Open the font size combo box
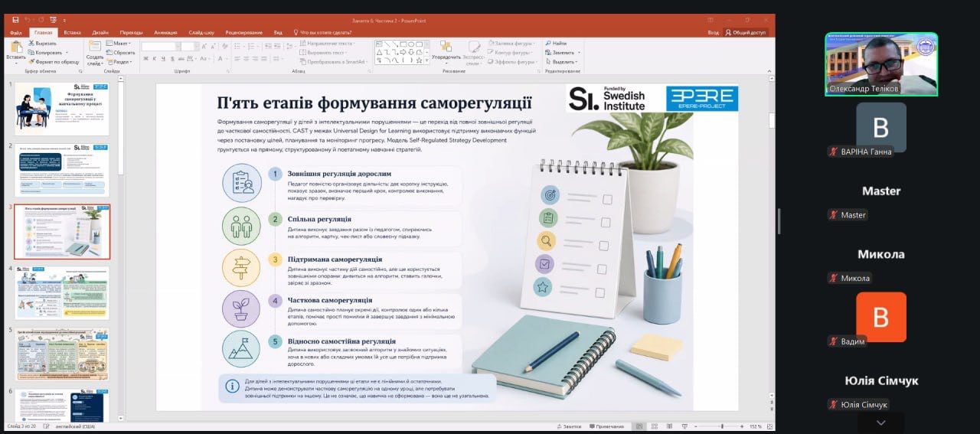980x434 pixels. [x=190, y=46]
